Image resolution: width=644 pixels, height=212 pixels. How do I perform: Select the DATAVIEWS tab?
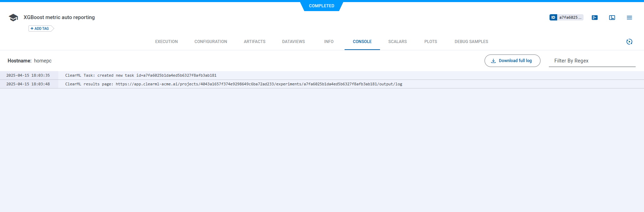point(293,42)
